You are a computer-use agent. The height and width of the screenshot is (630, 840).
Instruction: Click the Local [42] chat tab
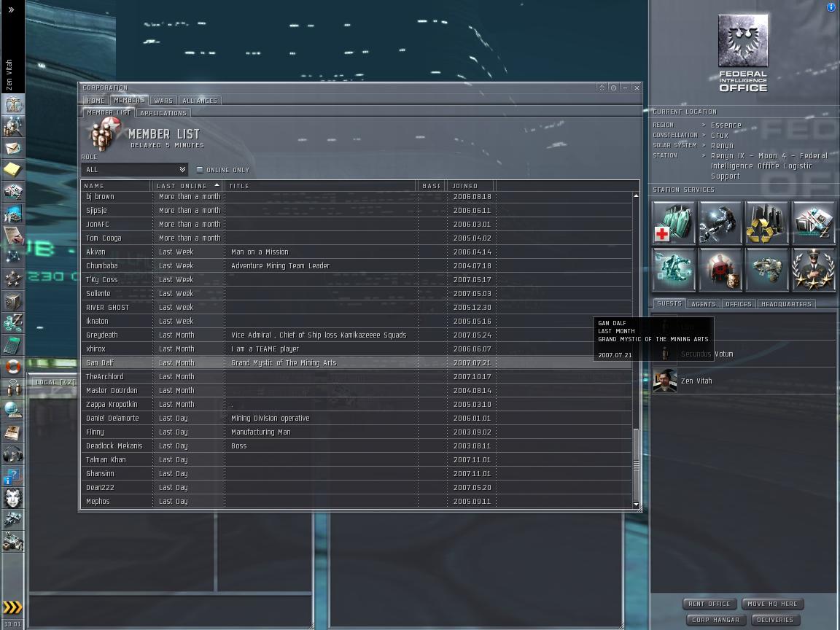55,382
